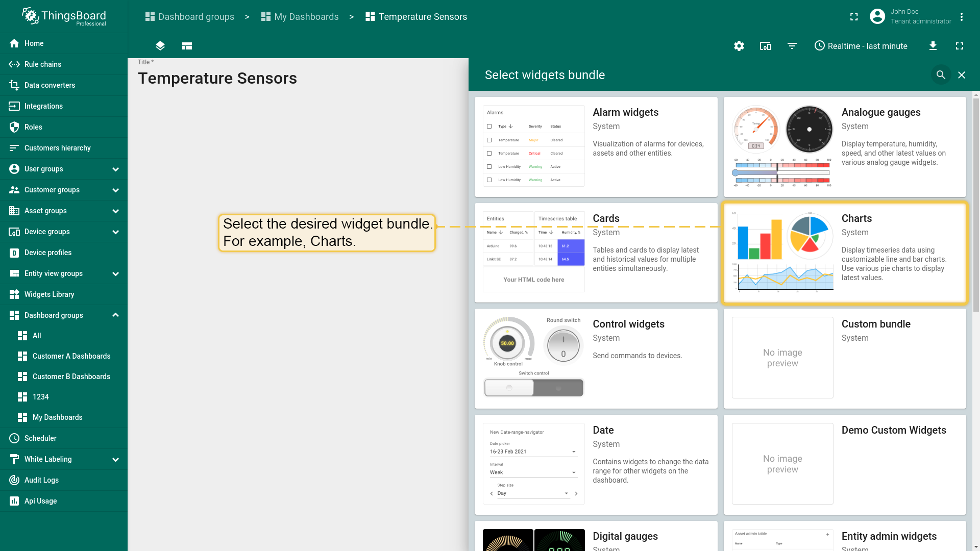Select My Dashboards in sidebar
This screenshot has width=980, height=551.
pyautogui.click(x=64, y=417)
